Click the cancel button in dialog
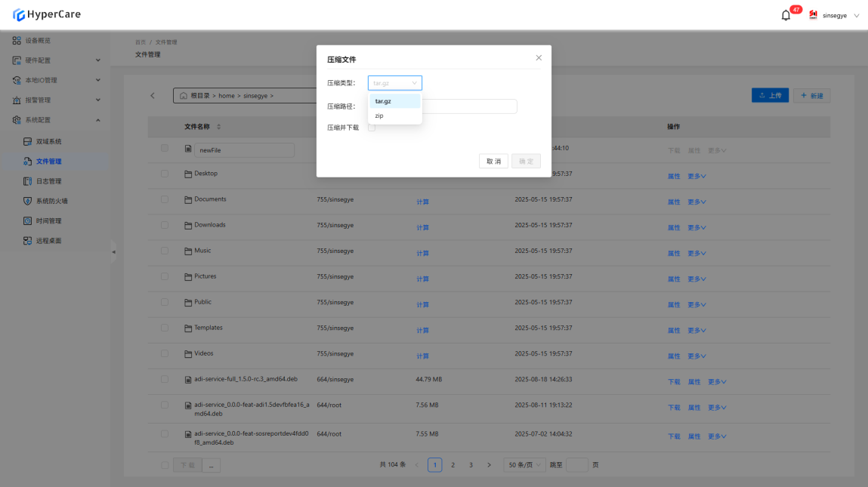The width and height of the screenshot is (868, 487). (493, 162)
